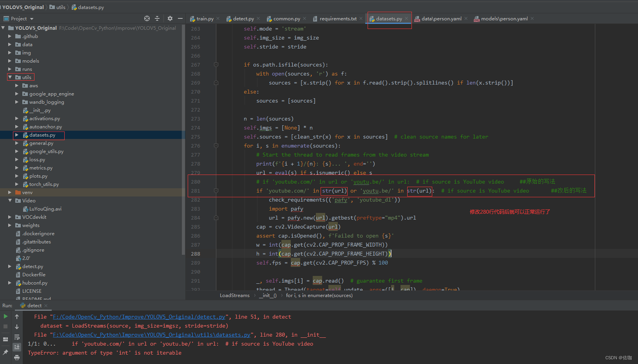Click the green Rerun 'detect' button
Viewport: 638px width, 364px height.
click(5, 316)
